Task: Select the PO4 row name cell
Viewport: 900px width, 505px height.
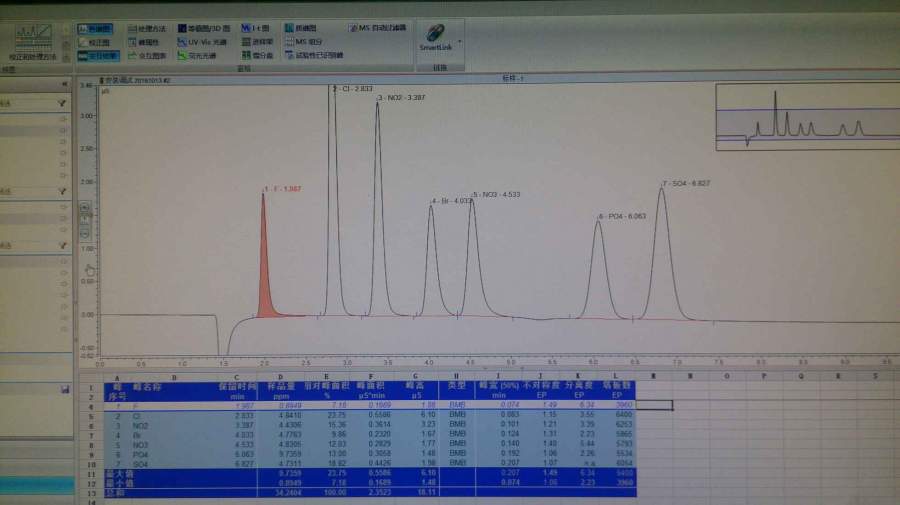Action: [x=140, y=454]
